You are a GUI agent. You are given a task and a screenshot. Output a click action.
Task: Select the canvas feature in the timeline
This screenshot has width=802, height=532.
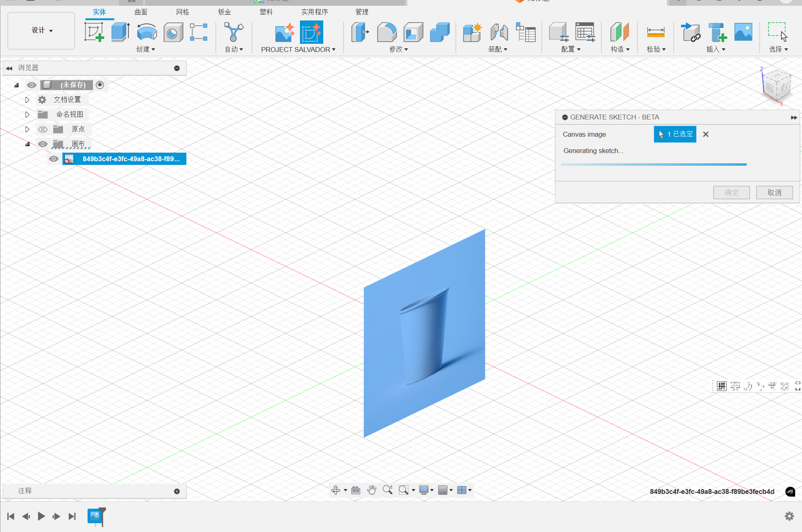click(x=95, y=516)
